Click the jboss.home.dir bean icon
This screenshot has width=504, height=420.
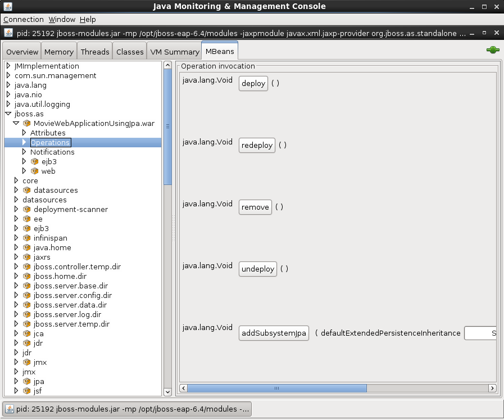[x=26, y=276]
